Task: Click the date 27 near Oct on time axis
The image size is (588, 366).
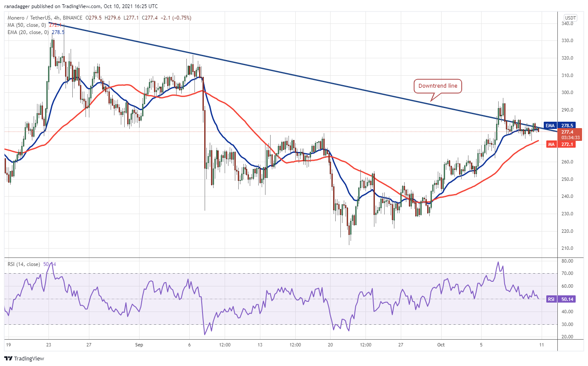Action: point(401,345)
